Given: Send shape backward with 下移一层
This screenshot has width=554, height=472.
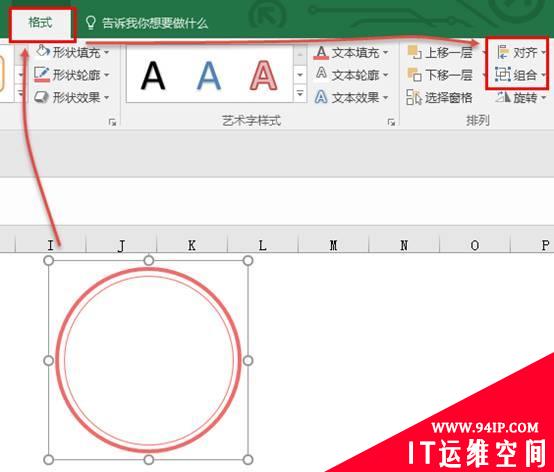Looking at the screenshot, I should (440, 75).
